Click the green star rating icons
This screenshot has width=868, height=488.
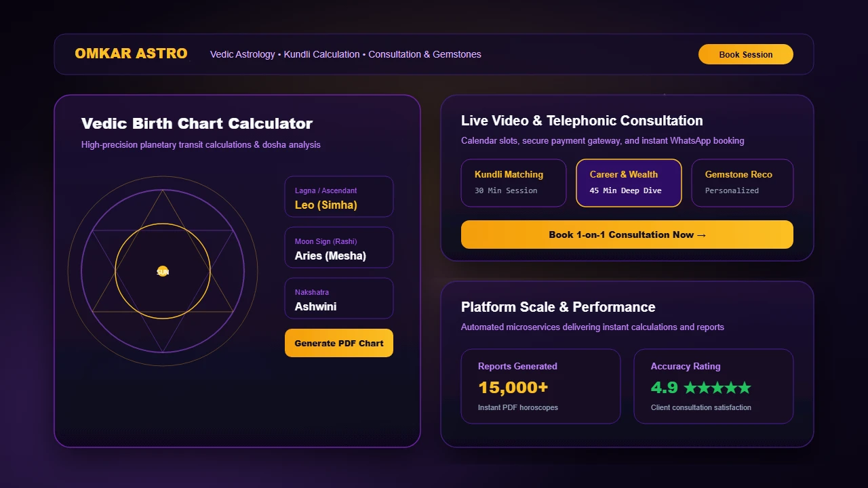tap(717, 388)
